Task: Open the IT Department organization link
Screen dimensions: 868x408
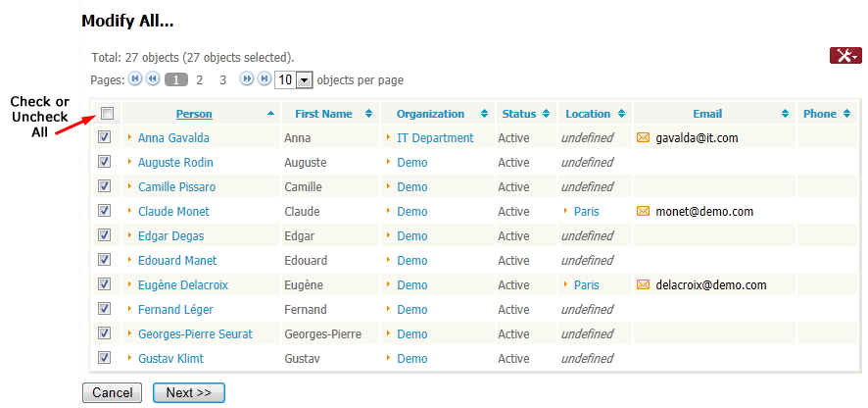Action: click(x=435, y=138)
